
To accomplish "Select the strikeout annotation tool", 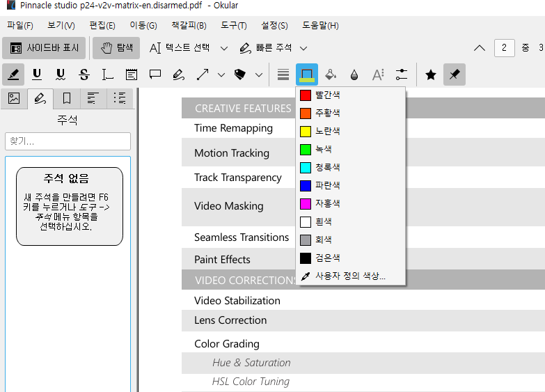I will tap(84, 75).
